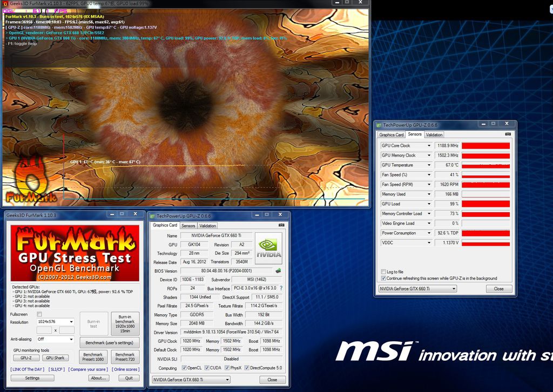Expand the VDDC sensor dropdown
Image resolution: width=553 pixels, height=392 pixels.
[429, 243]
